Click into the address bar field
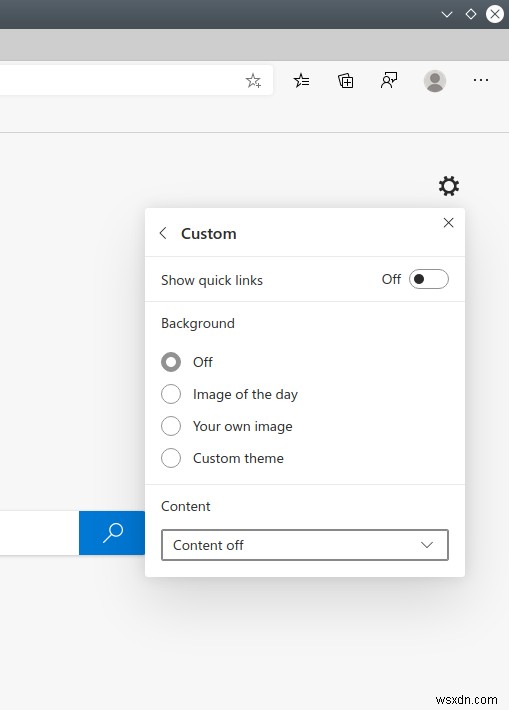The width and height of the screenshot is (509, 710). pos(136,81)
